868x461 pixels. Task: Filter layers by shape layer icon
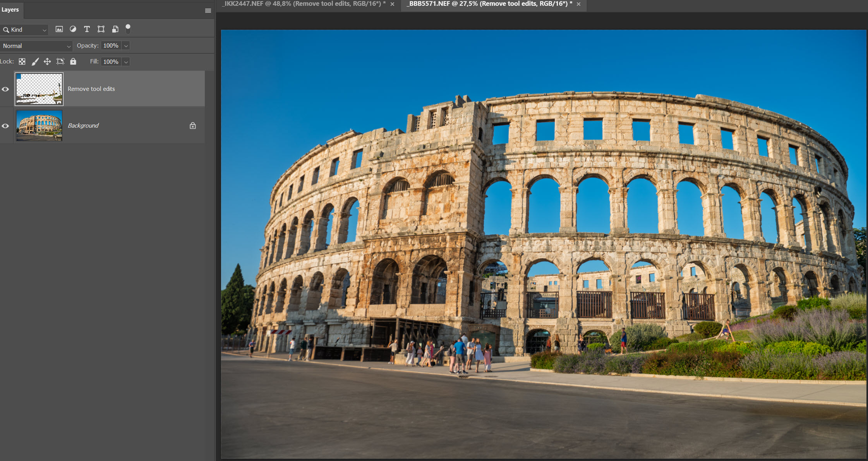pos(101,29)
